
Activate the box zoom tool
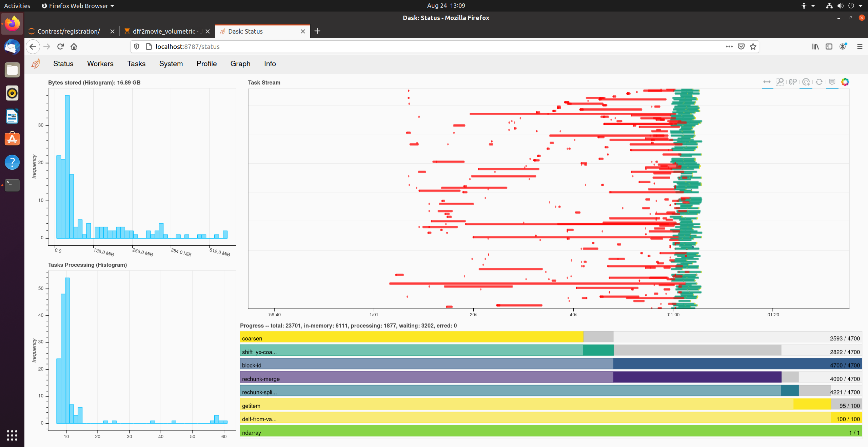pyautogui.click(x=780, y=82)
